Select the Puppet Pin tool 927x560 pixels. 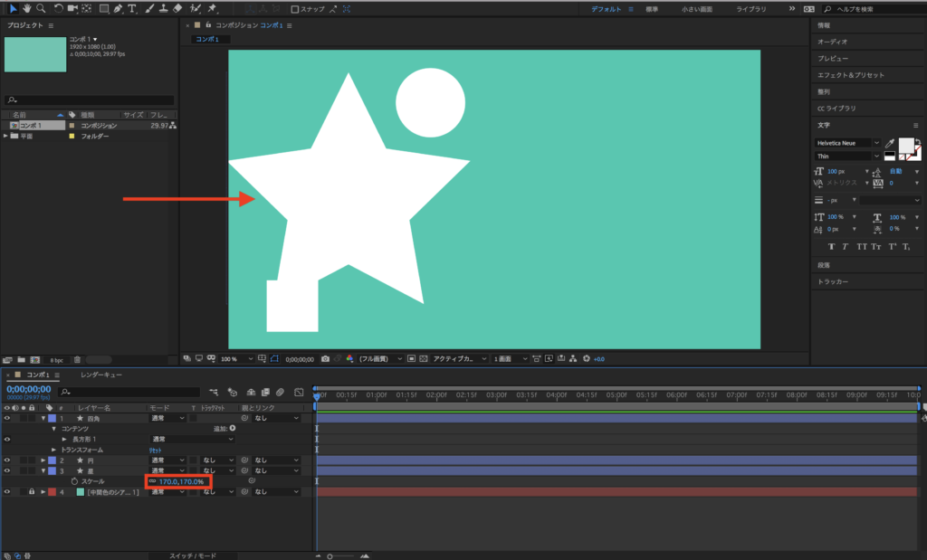point(210,8)
